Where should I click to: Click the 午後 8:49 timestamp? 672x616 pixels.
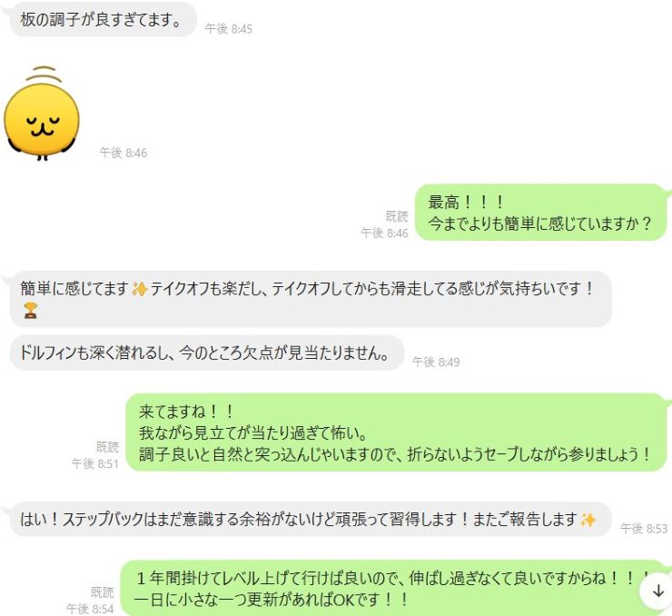pos(436,363)
